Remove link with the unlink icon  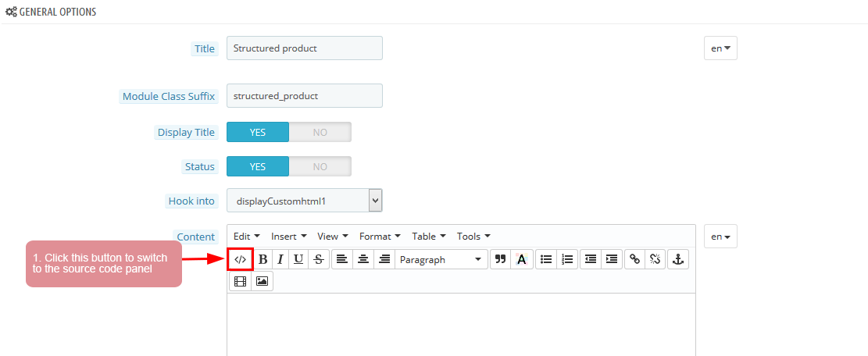point(655,259)
